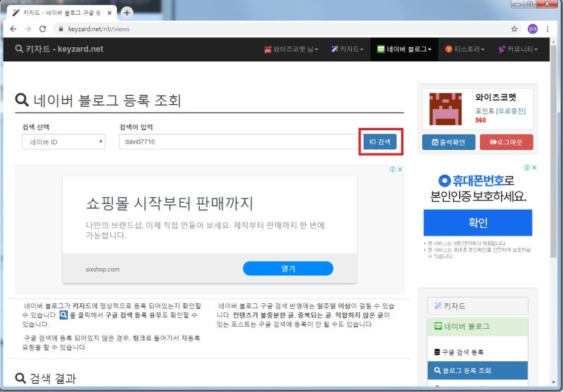
Task: Click 확인 button in sidebar ad
Action: (478, 222)
